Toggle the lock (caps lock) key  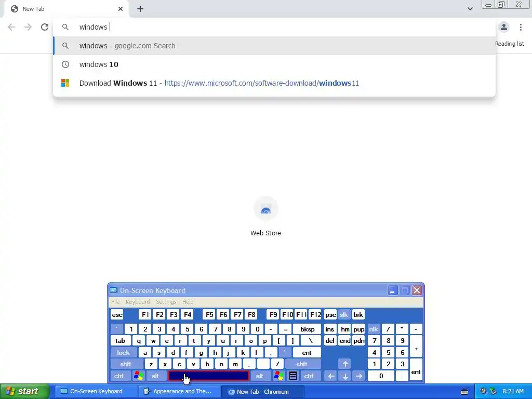tap(124, 353)
